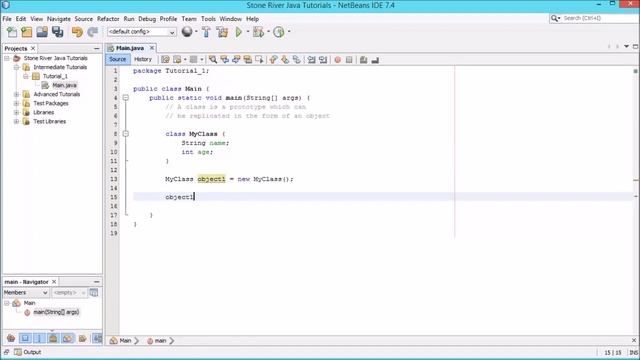640x360 pixels.
Task: Toggle Show Fields filter in Navigator
Action: (x=25, y=338)
